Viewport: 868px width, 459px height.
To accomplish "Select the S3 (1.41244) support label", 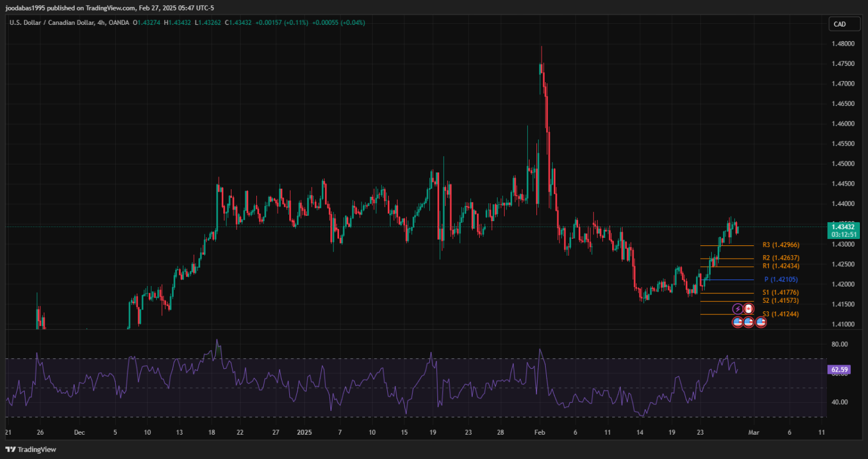I will pos(781,314).
